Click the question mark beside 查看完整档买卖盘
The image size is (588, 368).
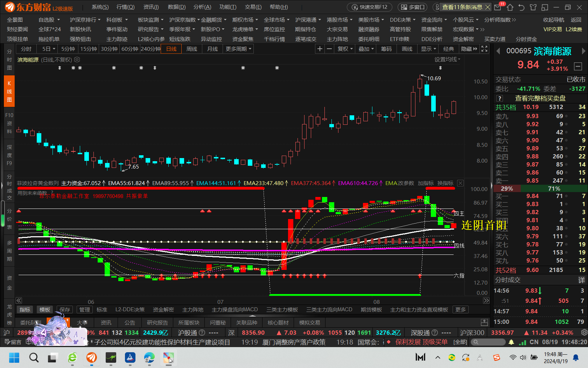tap(500, 98)
